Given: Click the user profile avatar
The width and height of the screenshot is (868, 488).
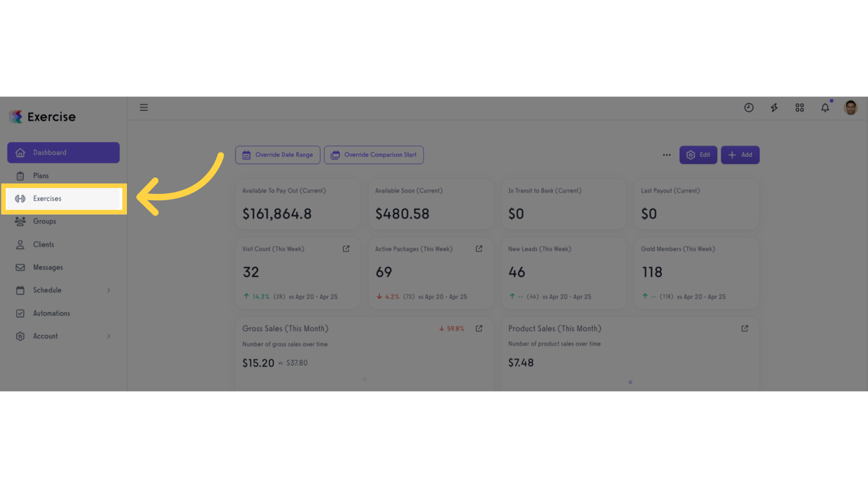Looking at the screenshot, I should click(x=850, y=107).
